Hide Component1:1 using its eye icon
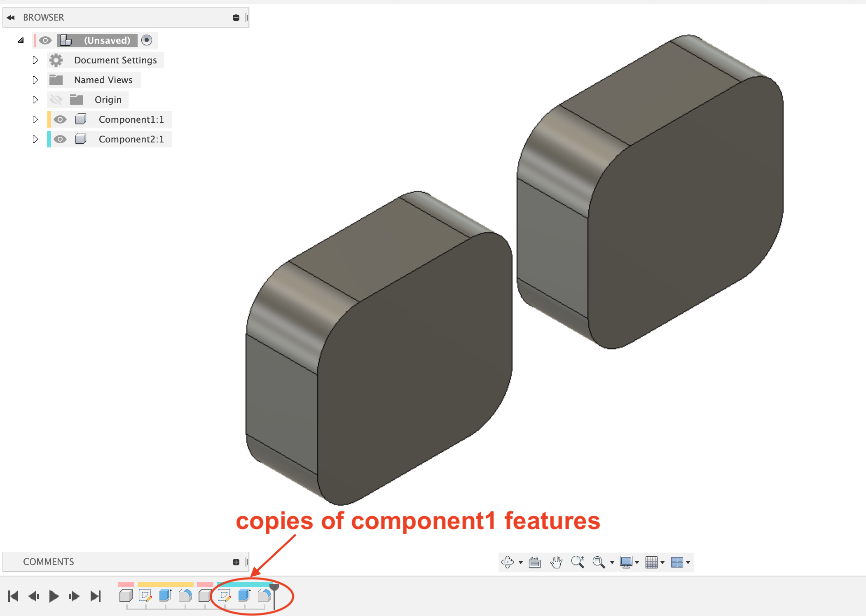 pyautogui.click(x=60, y=119)
